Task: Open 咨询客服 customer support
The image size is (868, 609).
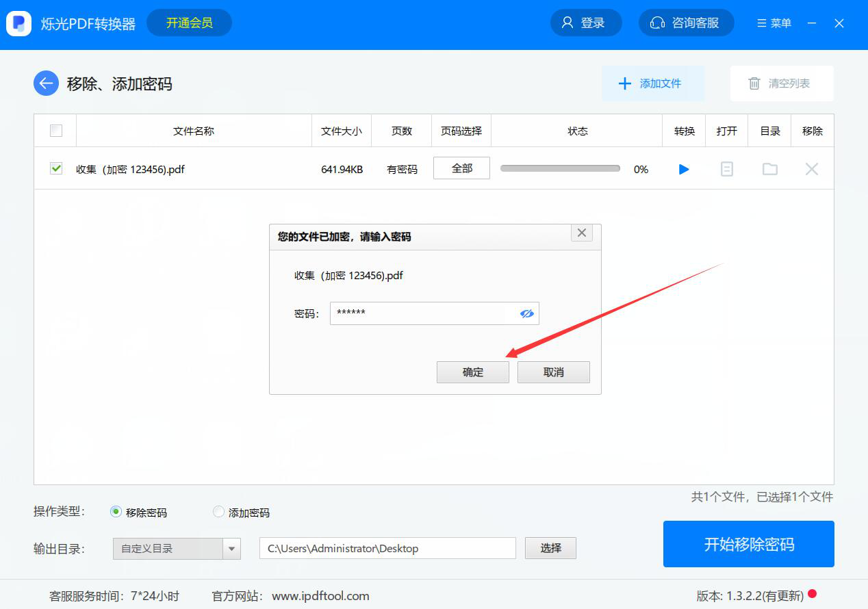Action: click(x=687, y=23)
